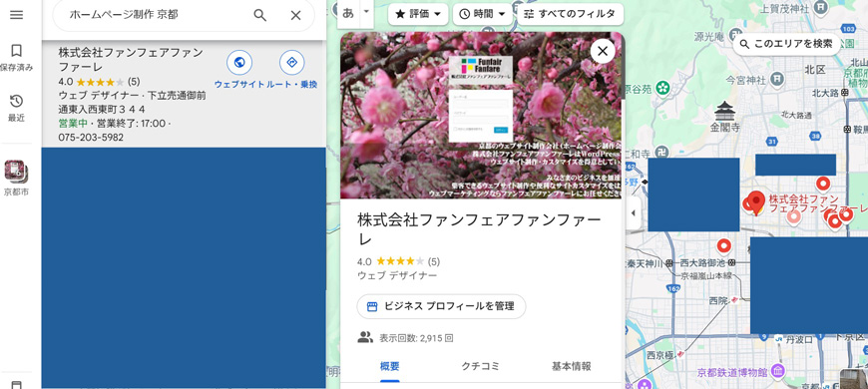Click the Funfair Fanfare logo in photo

tap(481, 67)
